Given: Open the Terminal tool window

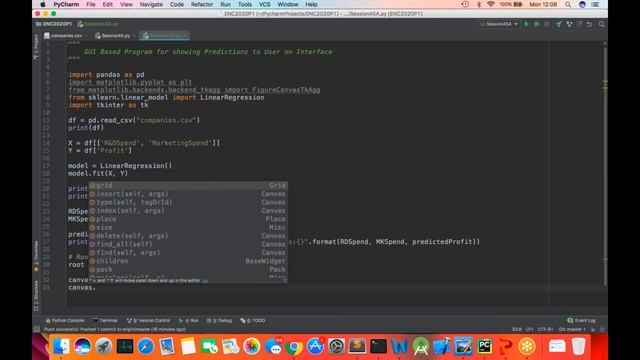Looking at the screenshot, I should 105,320.
